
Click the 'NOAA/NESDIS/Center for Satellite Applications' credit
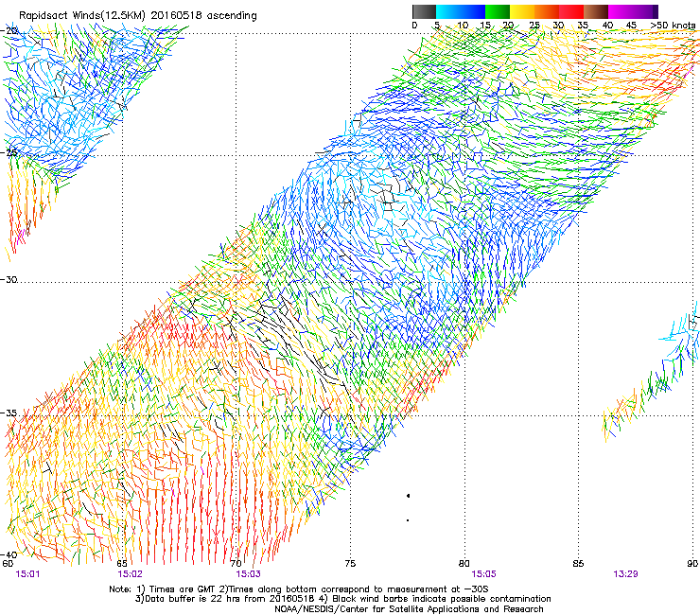409,609
